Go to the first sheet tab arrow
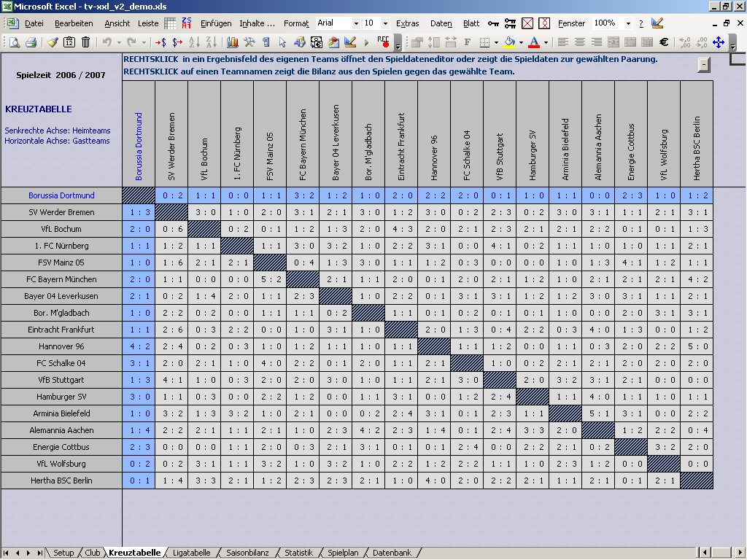747x560 pixels. [6, 553]
